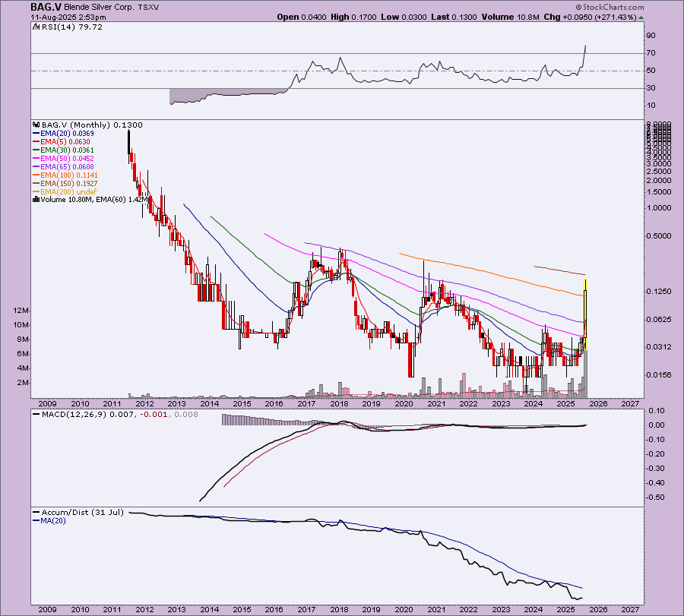
Task: Click the EMA(100) 0.1141 legend entry
Action: pyautogui.click(x=69, y=175)
